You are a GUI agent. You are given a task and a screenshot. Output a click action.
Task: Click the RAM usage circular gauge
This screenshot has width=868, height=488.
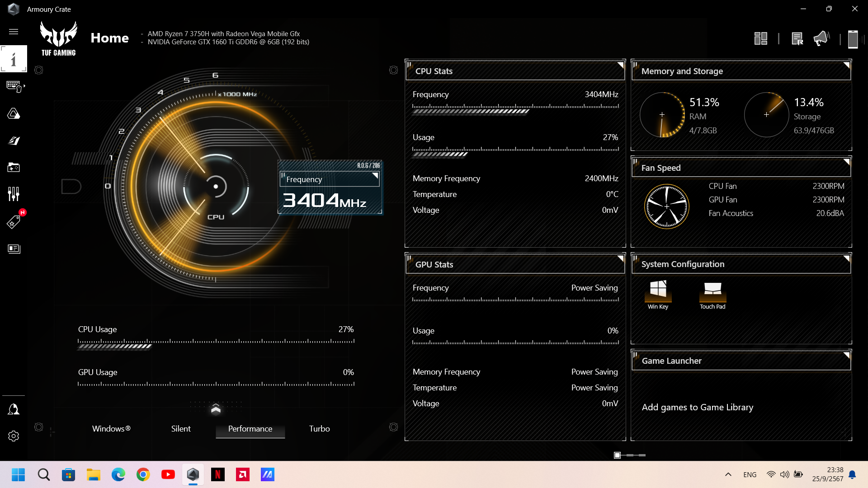pos(662,115)
